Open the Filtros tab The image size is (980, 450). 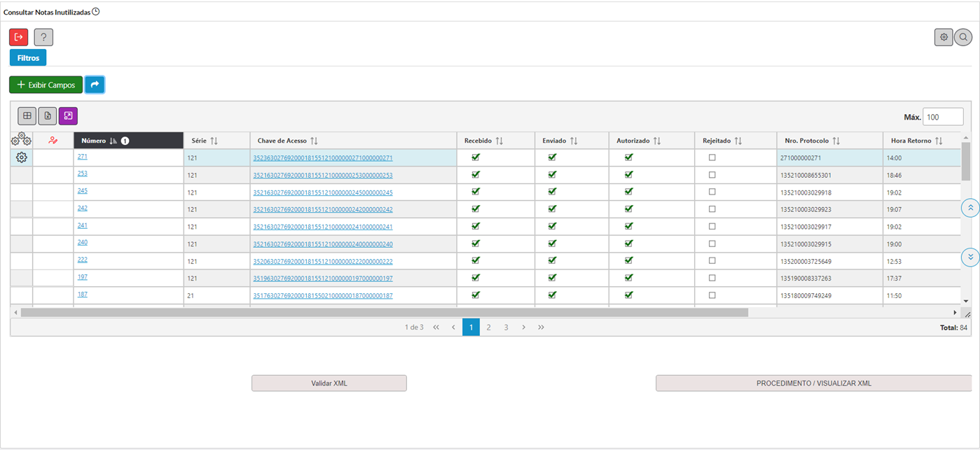tap(28, 57)
